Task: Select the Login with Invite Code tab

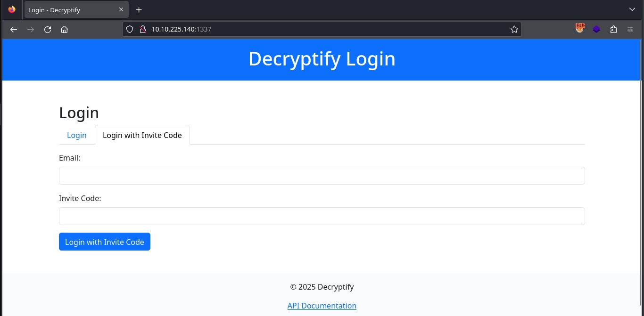Action: click(142, 135)
